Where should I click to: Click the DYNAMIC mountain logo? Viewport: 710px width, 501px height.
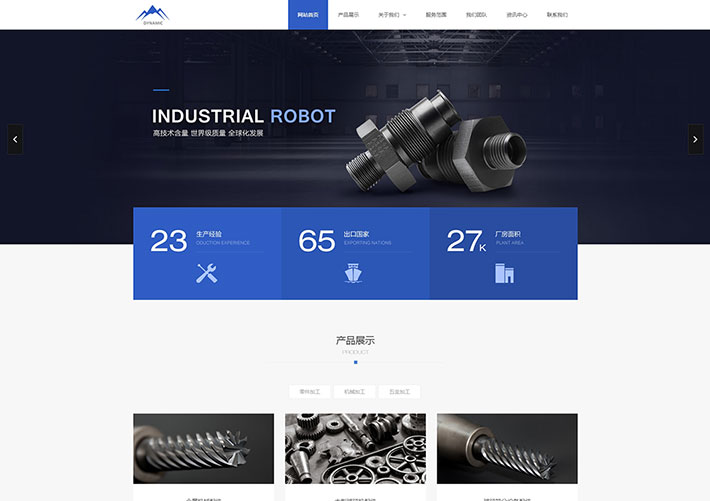click(x=152, y=14)
